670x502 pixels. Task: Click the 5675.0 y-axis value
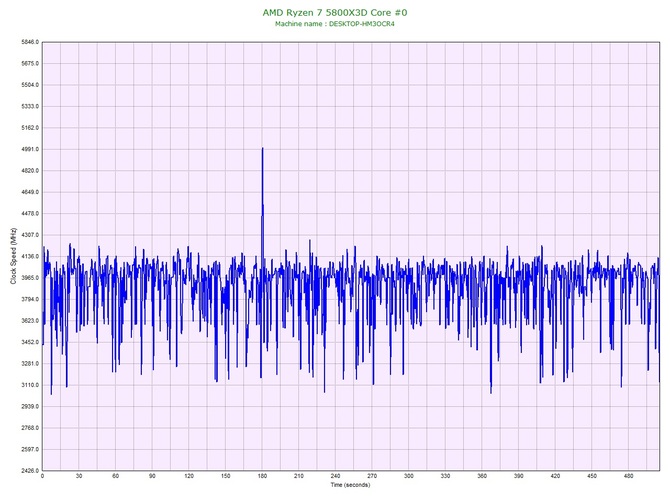[30, 64]
